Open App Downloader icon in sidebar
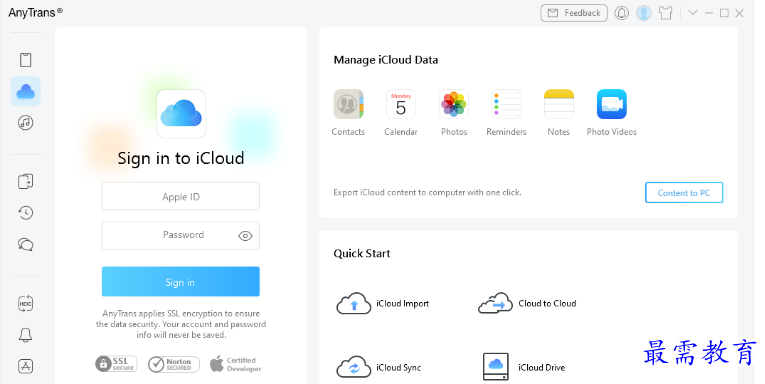 pyautogui.click(x=25, y=366)
